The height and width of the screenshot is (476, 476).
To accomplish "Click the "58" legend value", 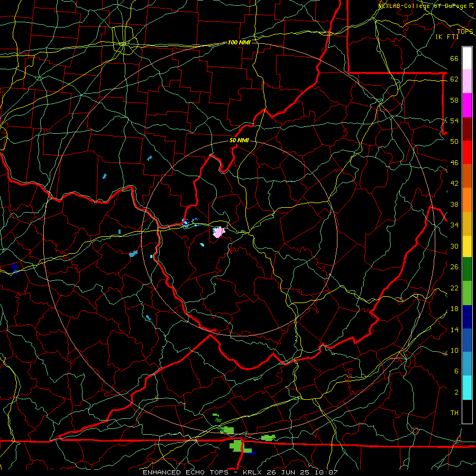I will [x=454, y=100].
